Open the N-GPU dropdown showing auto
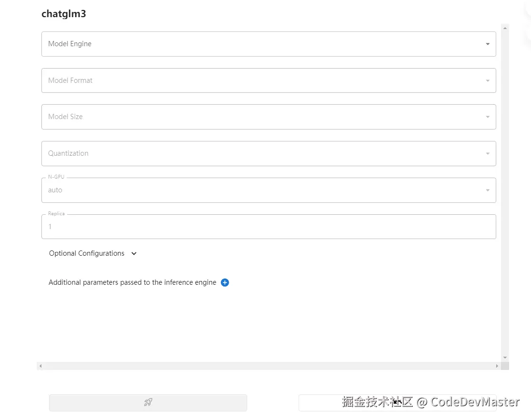Screen dimensions: 531x420 pyautogui.click(x=269, y=190)
